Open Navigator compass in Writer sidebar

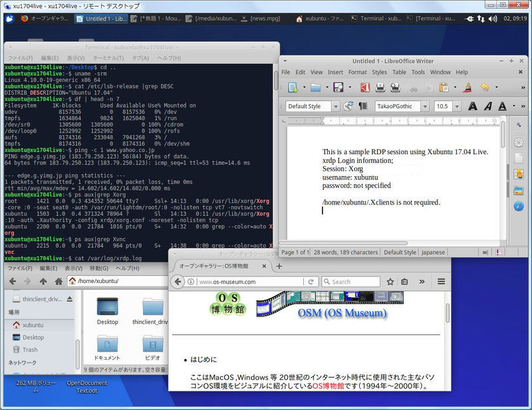pos(519,206)
